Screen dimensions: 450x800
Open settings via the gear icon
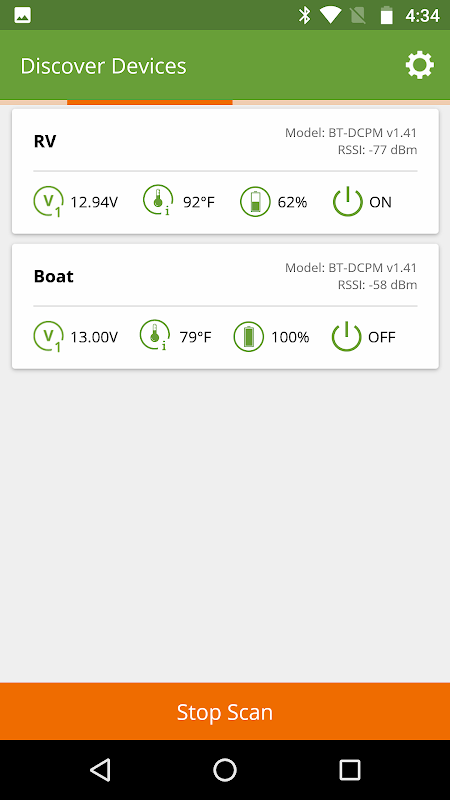tap(419, 66)
